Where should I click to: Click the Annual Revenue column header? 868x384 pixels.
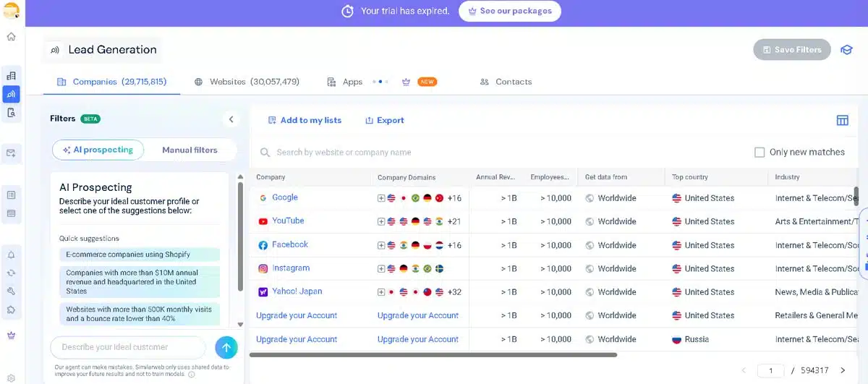[496, 177]
